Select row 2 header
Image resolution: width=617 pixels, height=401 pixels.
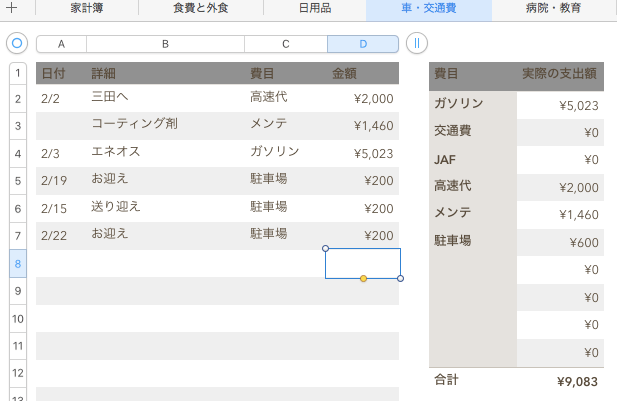click(x=18, y=98)
